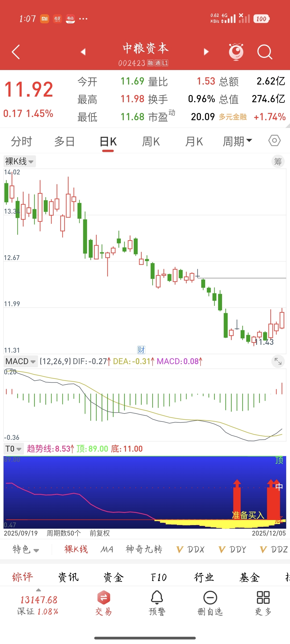Open 多元金融 sector link
The height and width of the screenshot is (644, 290).
coord(233,117)
